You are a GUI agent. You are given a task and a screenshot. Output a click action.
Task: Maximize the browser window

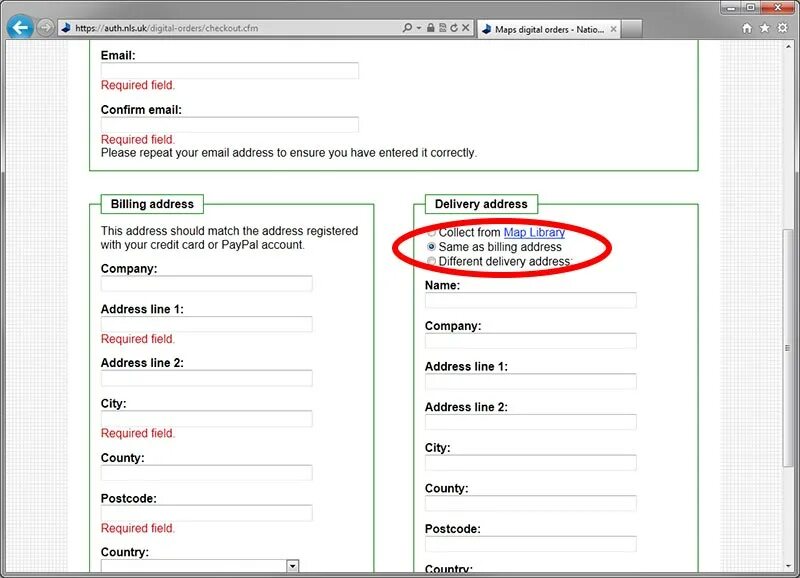click(750, 8)
